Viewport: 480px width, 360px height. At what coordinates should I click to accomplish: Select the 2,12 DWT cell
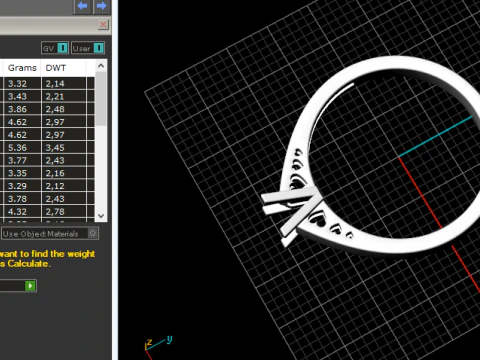[64, 186]
